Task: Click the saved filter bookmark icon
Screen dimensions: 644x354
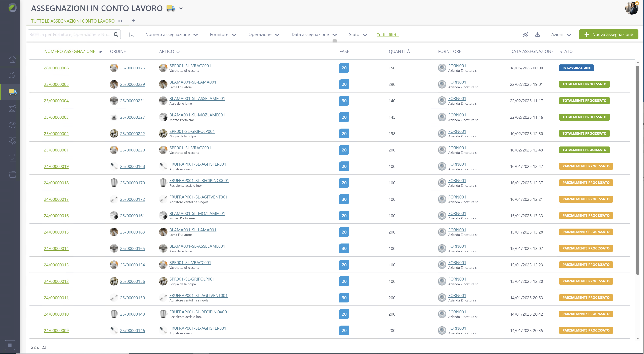Action: pyautogui.click(x=132, y=34)
